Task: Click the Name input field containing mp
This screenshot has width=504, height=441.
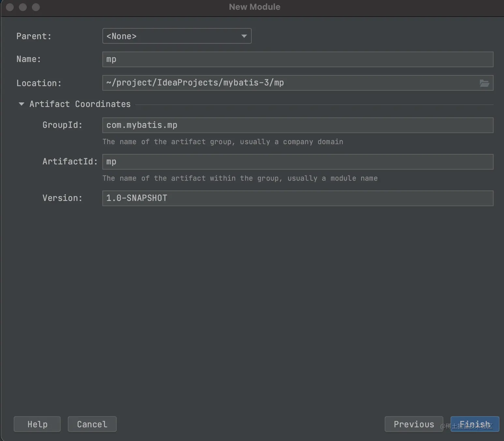Action: tap(298, 59)
